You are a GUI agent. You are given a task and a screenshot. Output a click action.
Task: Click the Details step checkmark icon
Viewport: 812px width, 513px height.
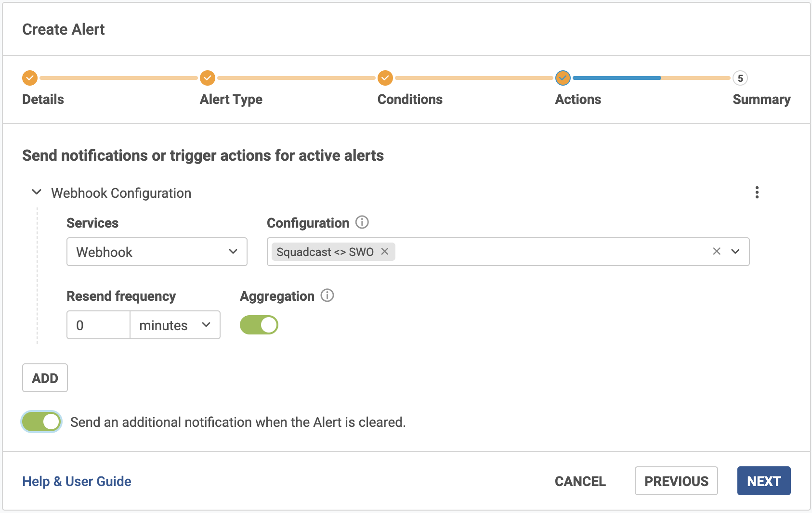(x=30, y=77)
